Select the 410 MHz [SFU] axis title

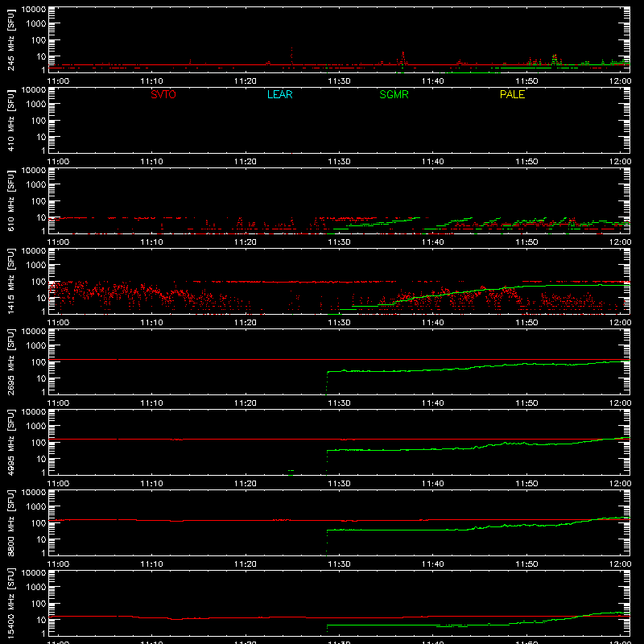10,121
